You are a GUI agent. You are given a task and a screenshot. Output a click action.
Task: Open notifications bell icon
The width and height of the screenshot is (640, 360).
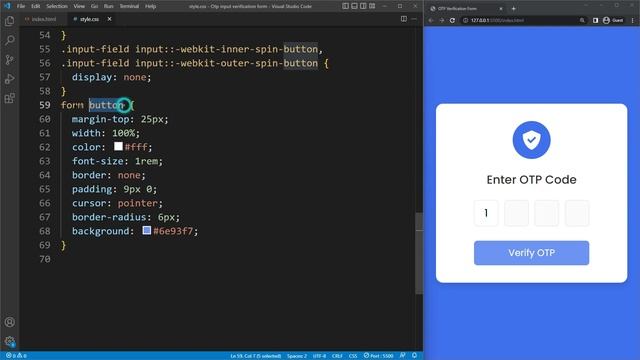[414, 356]
